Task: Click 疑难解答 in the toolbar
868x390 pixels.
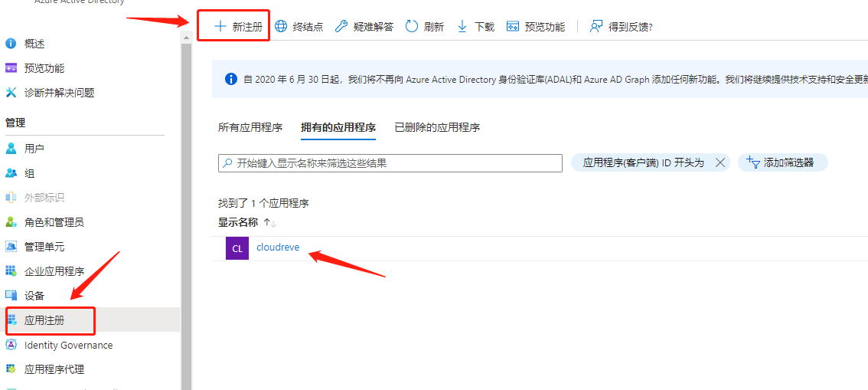Action: pos(373,27)
